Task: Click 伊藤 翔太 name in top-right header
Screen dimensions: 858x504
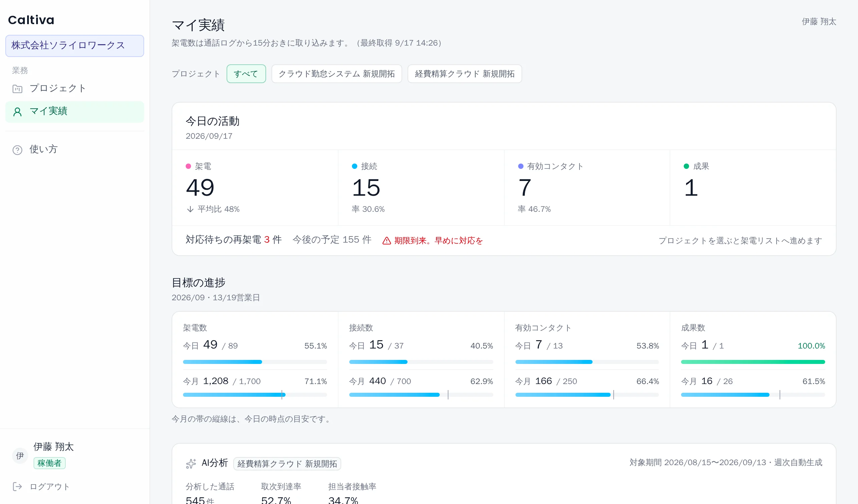Action: [819, 22]
